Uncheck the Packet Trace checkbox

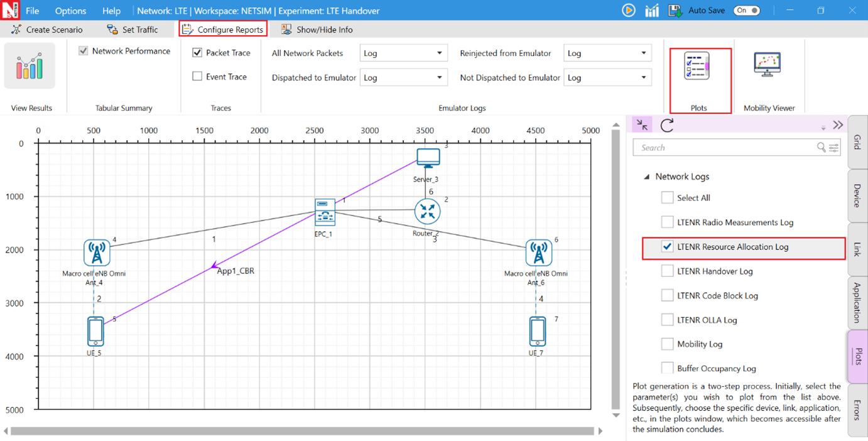pyautogui.click(x=197, y=53)
